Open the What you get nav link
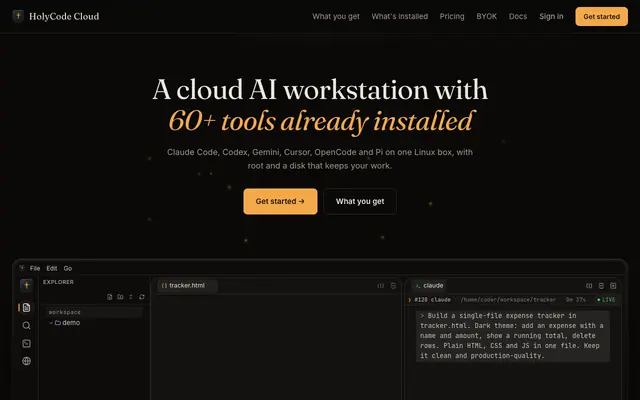Viewport: 640px width, 400px height. click(336, 16)
